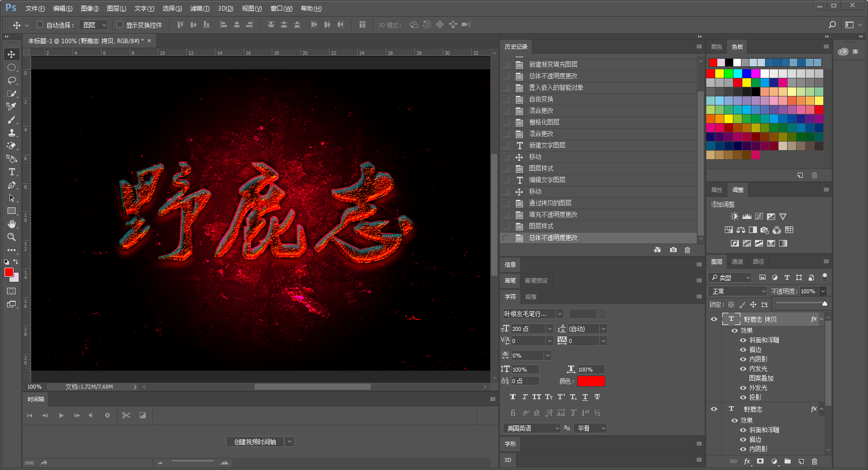The image size is (868, 470).
Task: Toggle Quick Mask mode icon
Action: click(12, 291)
